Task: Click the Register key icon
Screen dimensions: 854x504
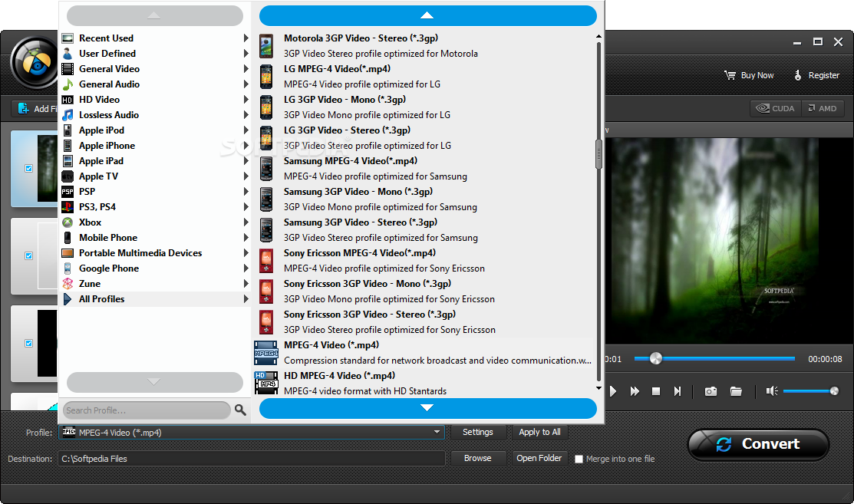Action: (798, 75)
